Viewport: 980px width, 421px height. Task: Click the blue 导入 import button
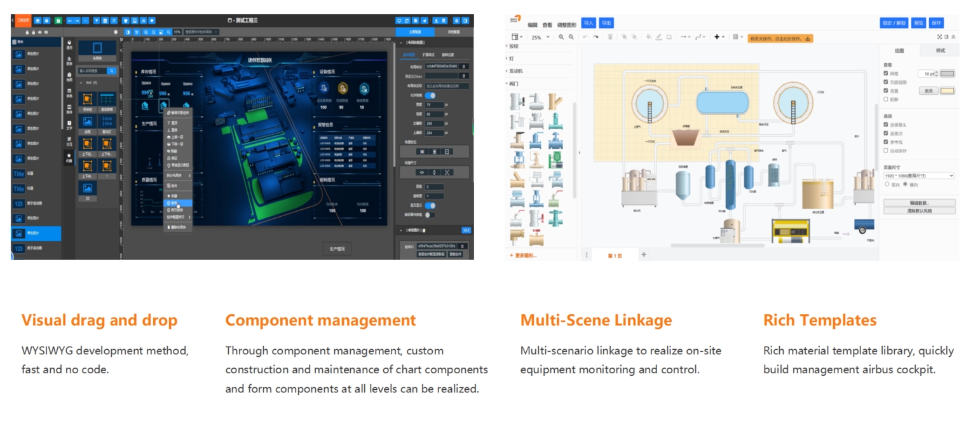point(589,23)
